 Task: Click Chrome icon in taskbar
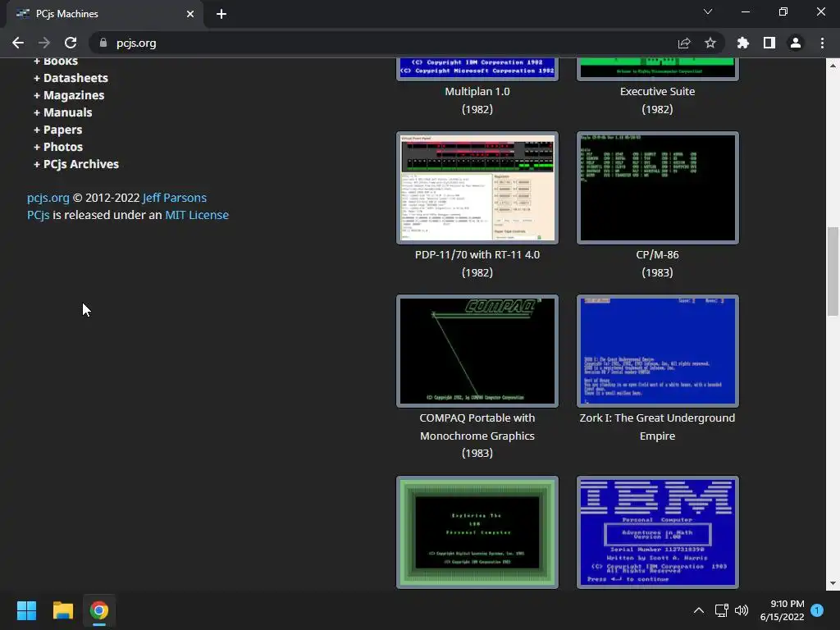pos(99,610)
